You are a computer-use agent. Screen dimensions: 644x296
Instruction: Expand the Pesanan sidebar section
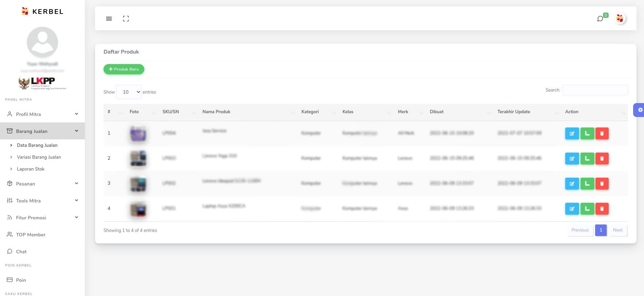[x=42, y=184]
